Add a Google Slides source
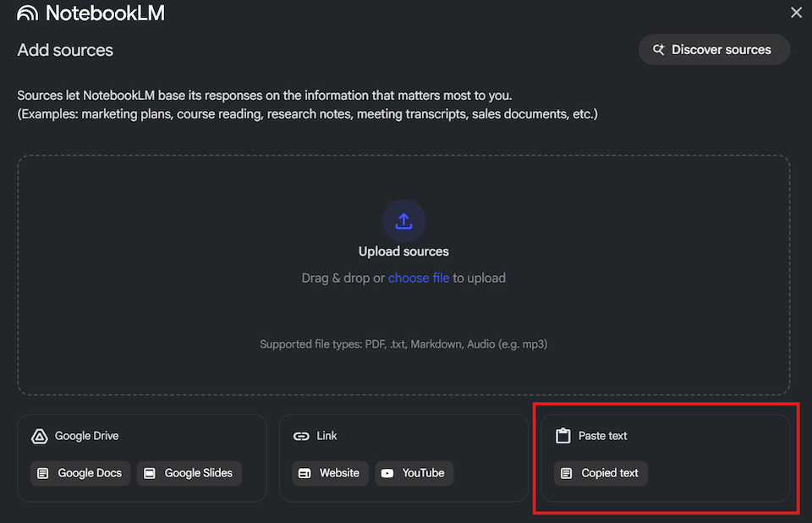The height and width of the screenshot is (523, 812). click(x=189, y=473)
